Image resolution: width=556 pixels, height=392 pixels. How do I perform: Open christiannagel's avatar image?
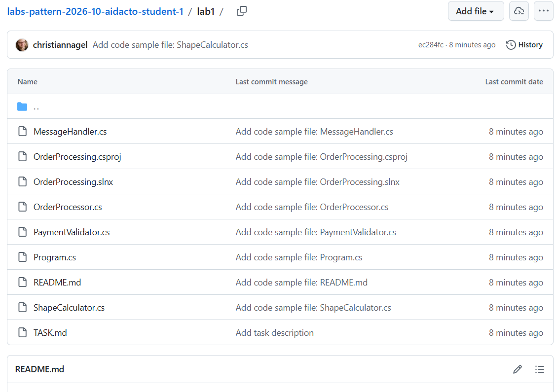tap(22, 45)
